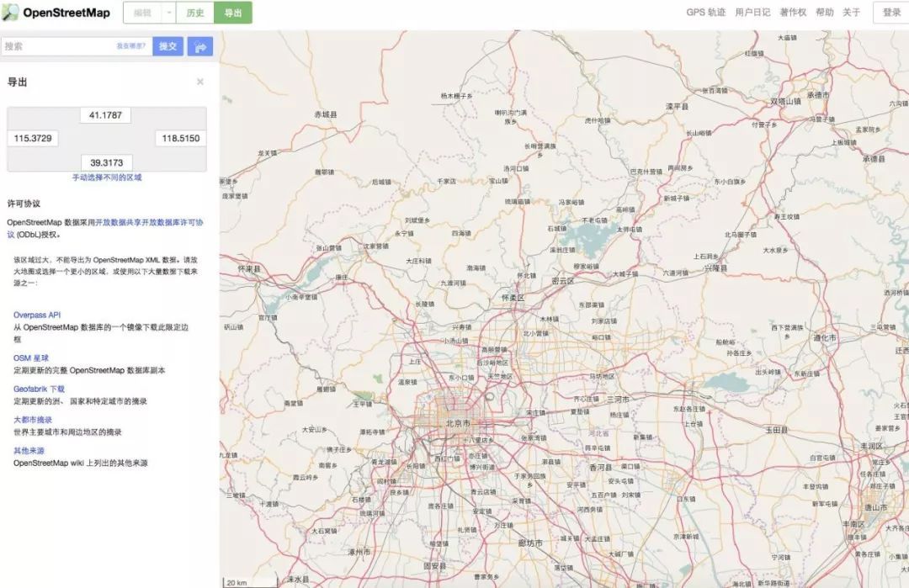Image resolution: width=909 pixels, height=588 pixels.
Task: Click 手动选择不同的区域 link
Action: [107, 177]
